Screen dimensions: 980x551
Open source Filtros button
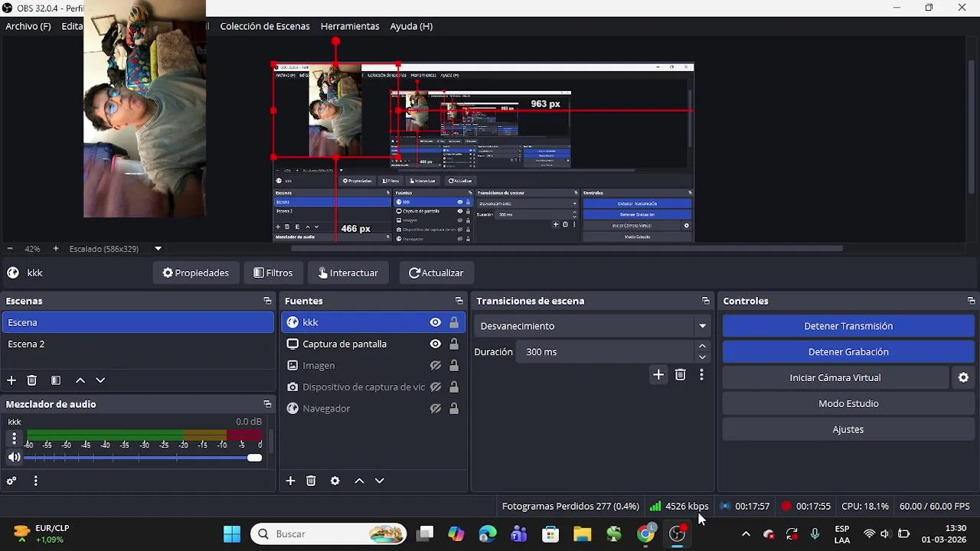[x=273, y=272]
